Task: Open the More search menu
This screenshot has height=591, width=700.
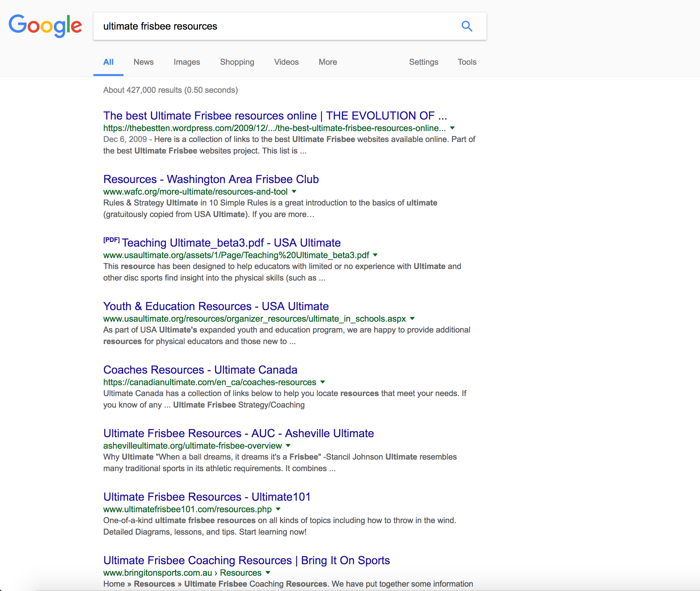Action: point(327,62)
